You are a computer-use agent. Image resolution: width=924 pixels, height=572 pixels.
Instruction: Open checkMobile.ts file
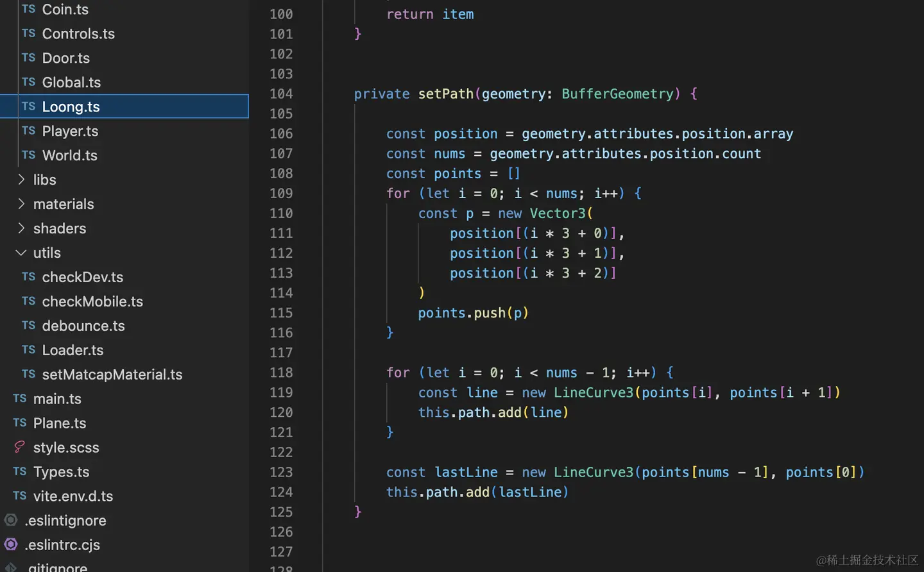pos(92,302)
